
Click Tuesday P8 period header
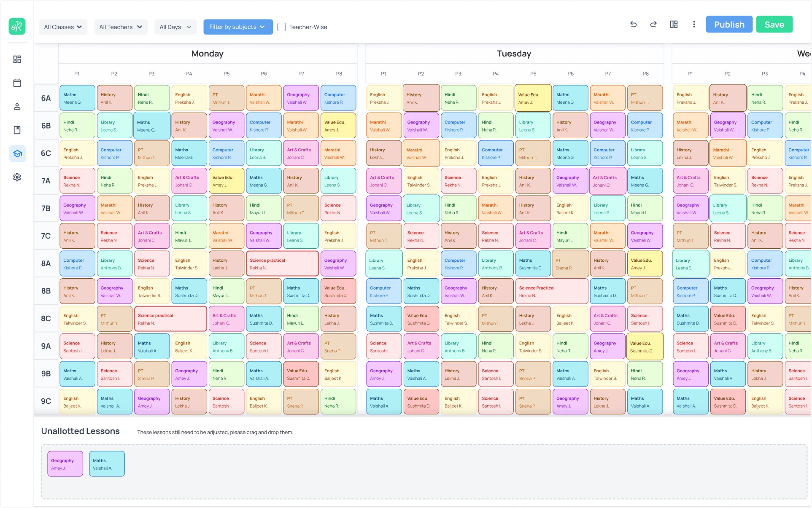[645, 73]
